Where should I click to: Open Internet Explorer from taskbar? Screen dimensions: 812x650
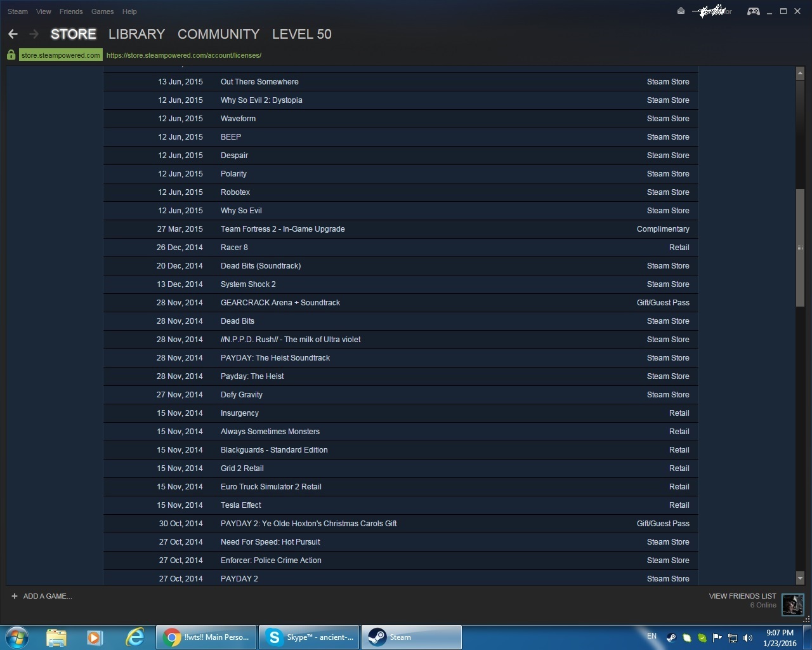point(134,637)
